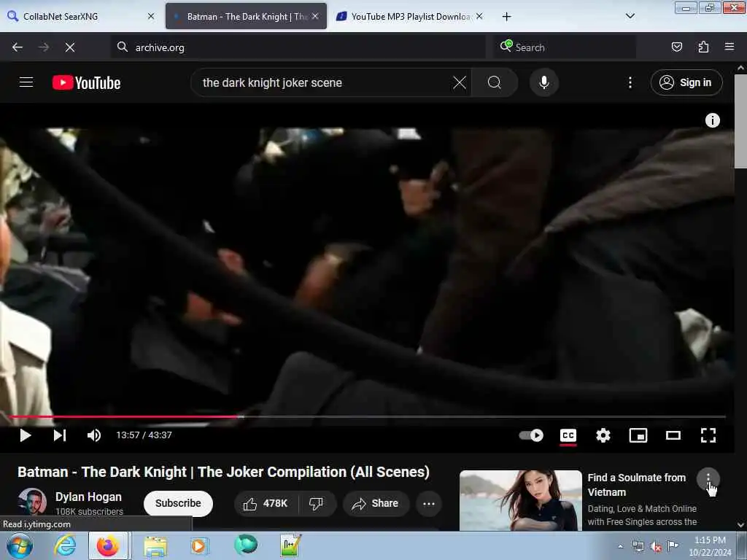
Task: Go to the YouTube home logo
Action: point(86,83)
